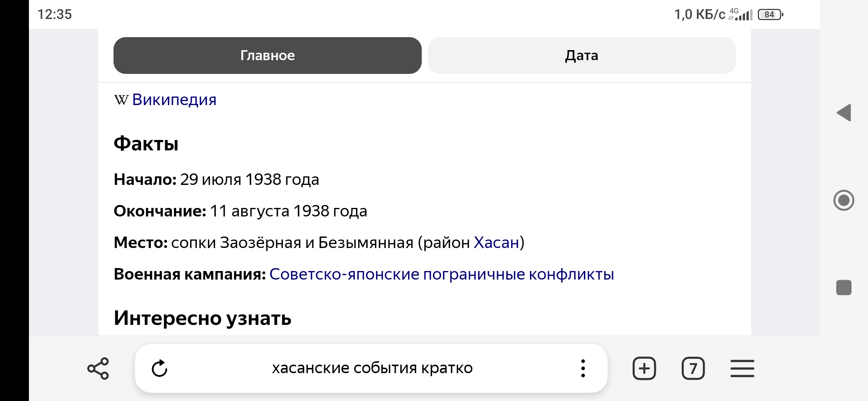Open the browser hamburger menu

coord(742,368)
